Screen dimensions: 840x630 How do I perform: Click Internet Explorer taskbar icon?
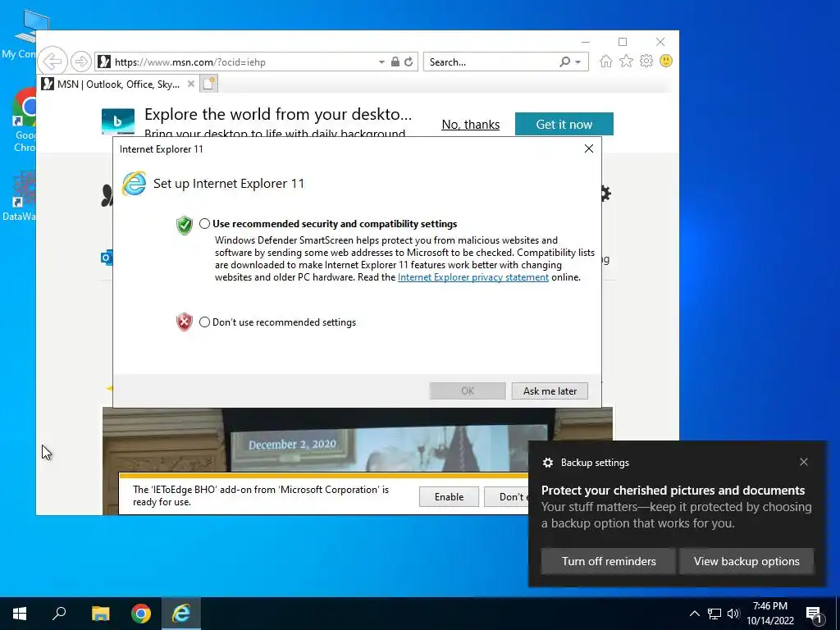pos(181,614)
